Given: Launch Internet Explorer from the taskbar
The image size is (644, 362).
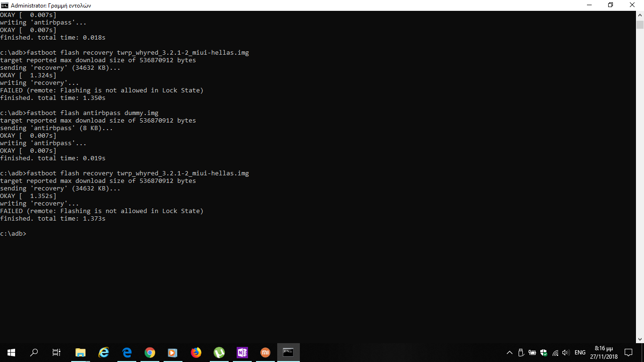Looking at the screenshot, I should point(104,352).
